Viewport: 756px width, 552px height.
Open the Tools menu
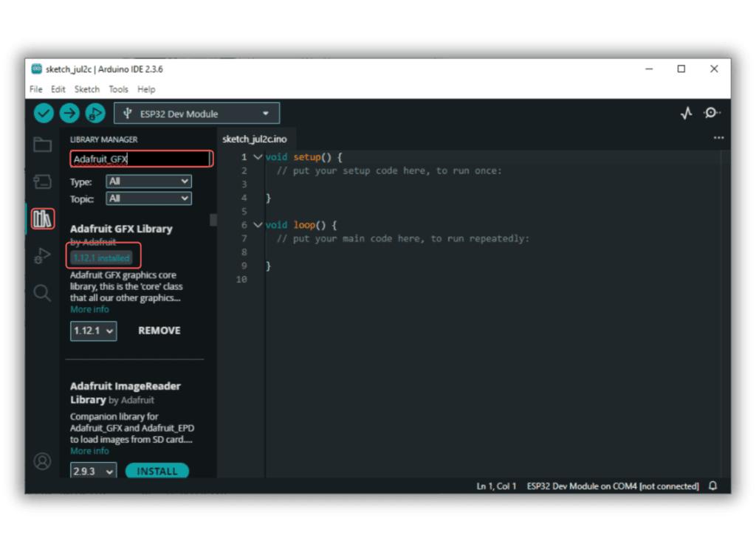click(118, 89)
